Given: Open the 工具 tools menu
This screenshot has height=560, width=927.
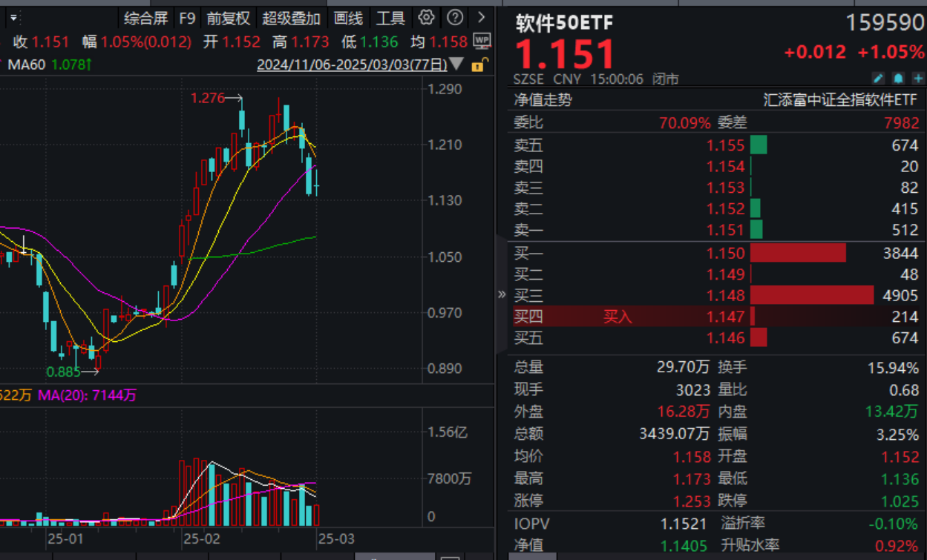Looking at the screenshot, I should [390, 18].
